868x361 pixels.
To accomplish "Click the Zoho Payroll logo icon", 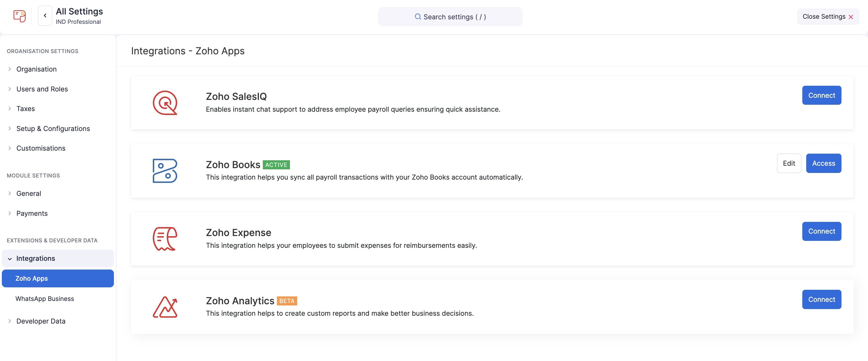I will (x=19, y=16).
